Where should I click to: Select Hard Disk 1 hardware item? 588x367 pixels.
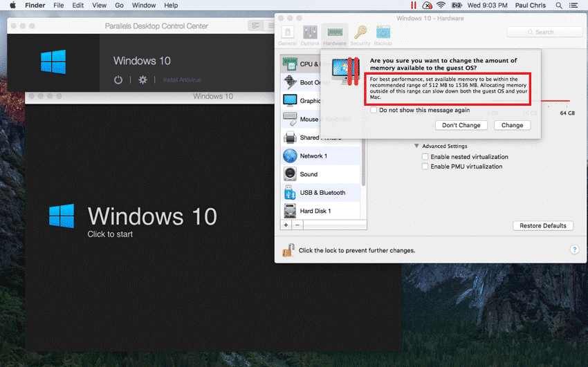click(320, 211)
